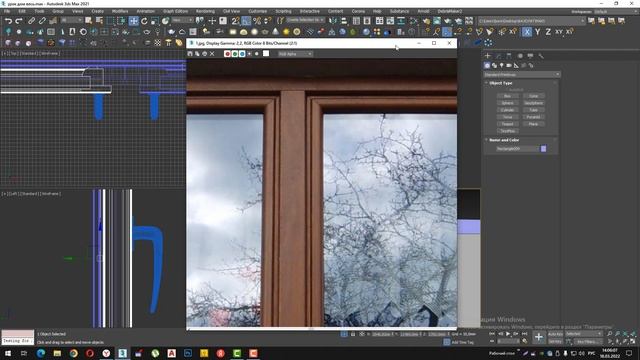Click the Redo arrow in main toolbar
The image size is (640, 360).
click(x=19, y=20)
